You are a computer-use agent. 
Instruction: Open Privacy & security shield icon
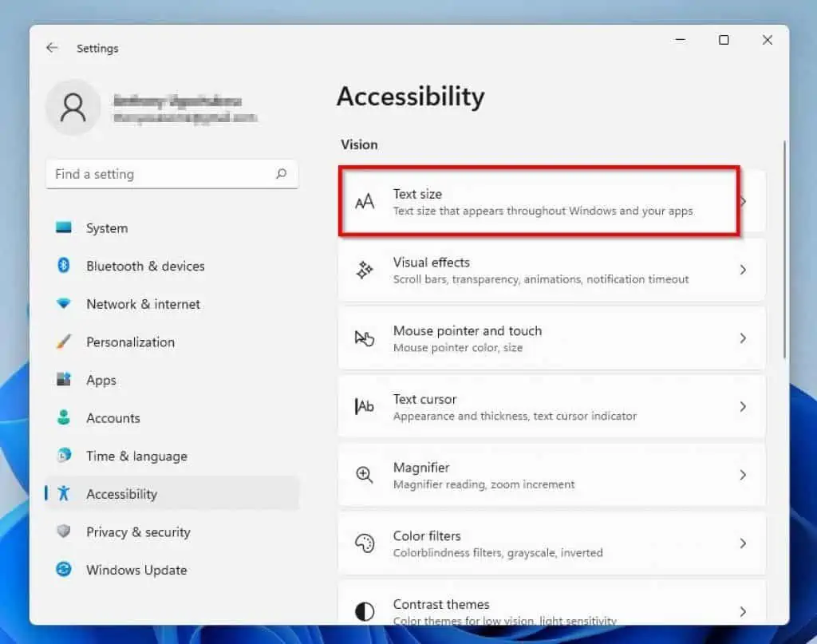(64, 531)
